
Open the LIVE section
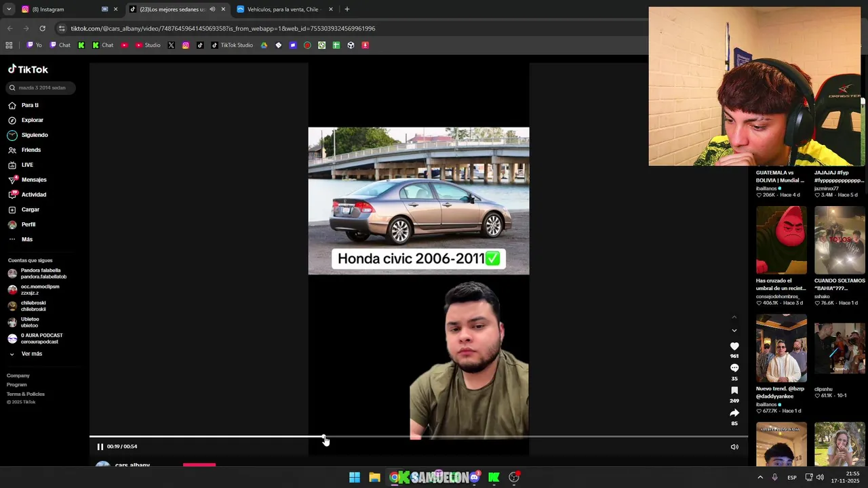pos(20,165)
